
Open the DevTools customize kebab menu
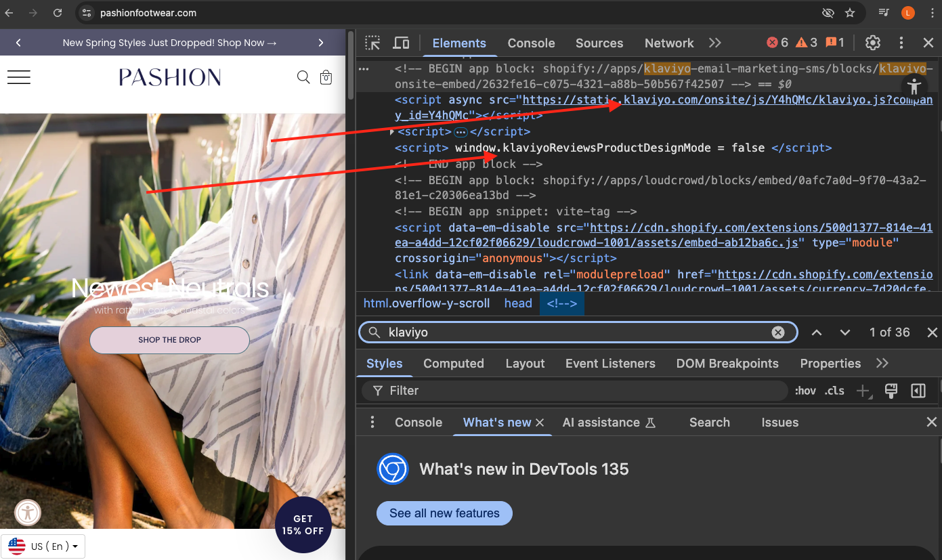(x=901, y=43)
